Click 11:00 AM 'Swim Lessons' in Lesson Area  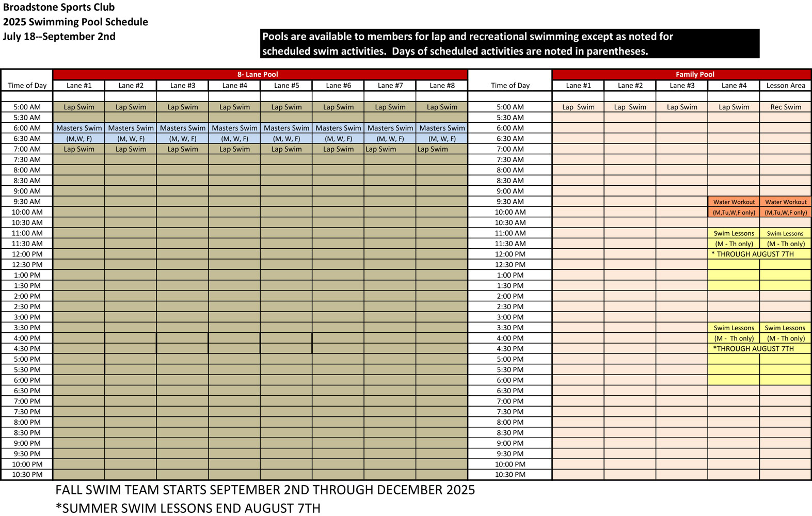coord(786,233)
